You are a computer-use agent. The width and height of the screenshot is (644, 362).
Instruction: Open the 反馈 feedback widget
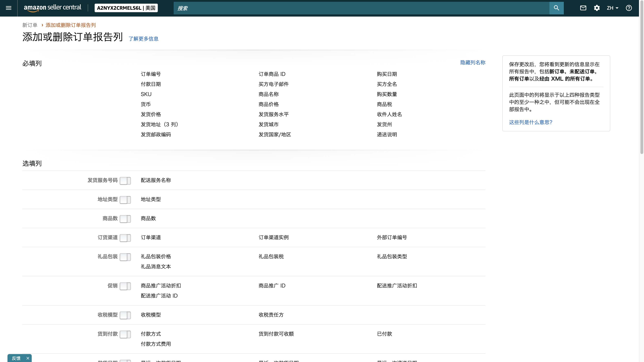click(x=16, y=358)
